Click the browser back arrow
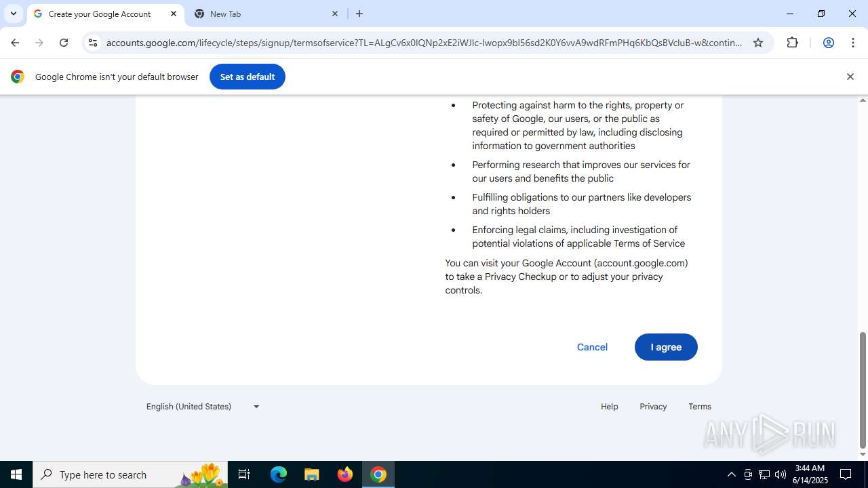 click(x=15, y=43)
